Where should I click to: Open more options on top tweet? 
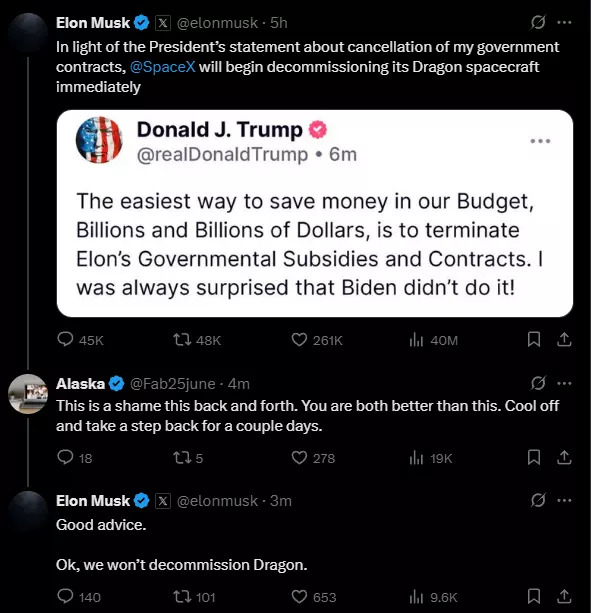tap(564, 22)
